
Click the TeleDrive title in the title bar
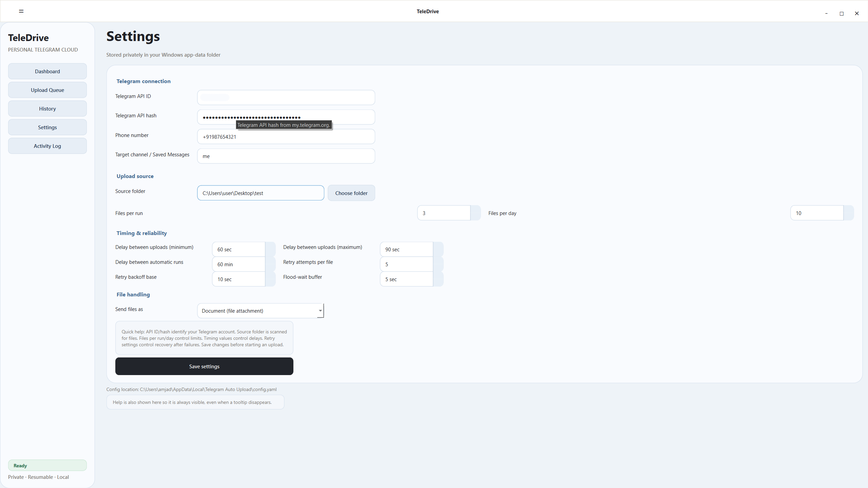[x=428, y=11]
